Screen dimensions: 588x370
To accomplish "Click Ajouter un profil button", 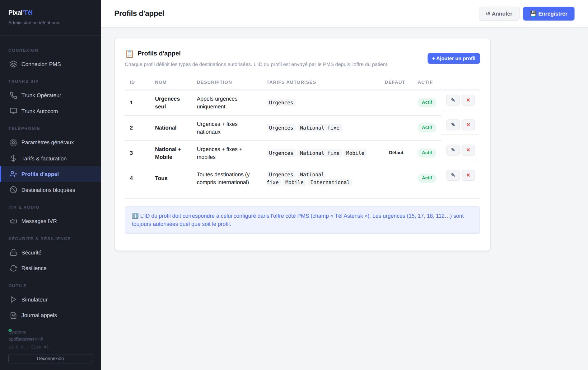I will (454, 59).
